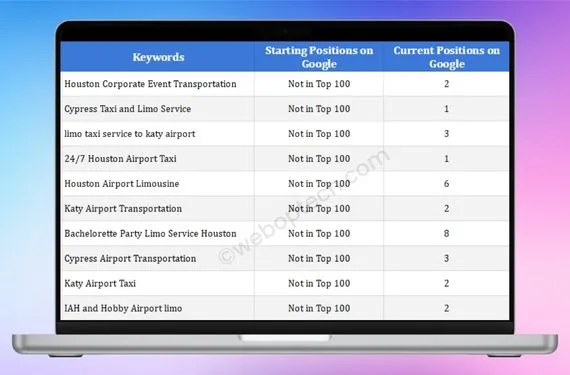This screenshot has height=375, width=570.
Task: Select Katy Airport Taxi keyword
Action: click(100, 283)
